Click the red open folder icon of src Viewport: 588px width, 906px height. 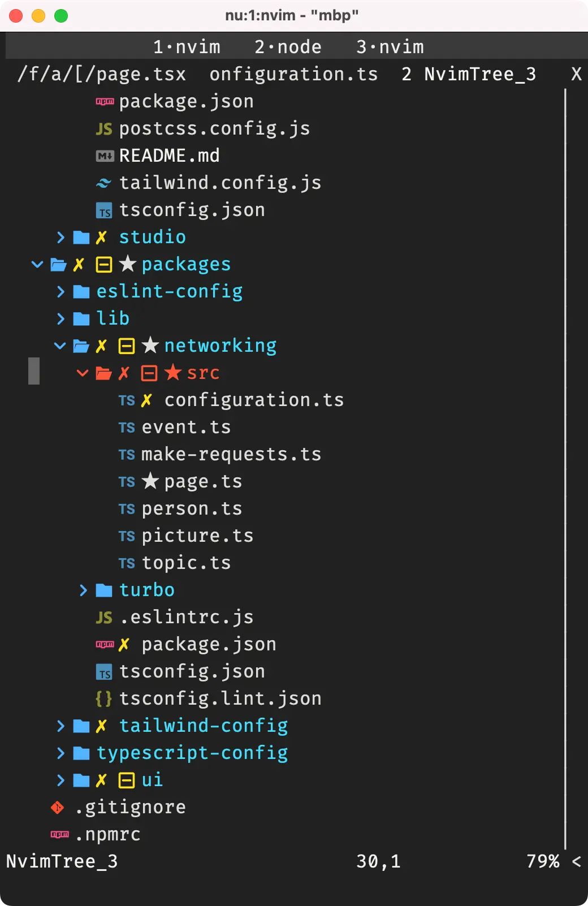[x=104, y=373]
